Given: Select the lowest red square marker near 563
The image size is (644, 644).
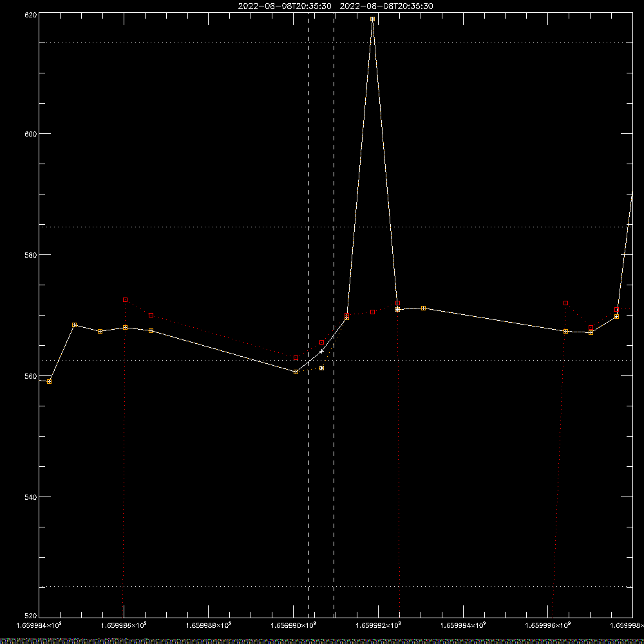Looking at the screenshot, I should click(x=296, y=358).
